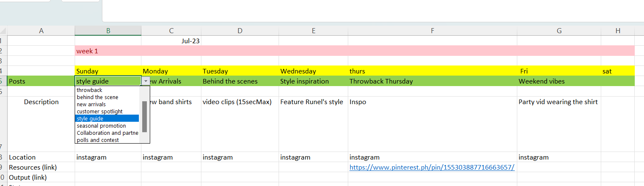
Task: Choose 'throwback' from the dropdown list
Action: point(89,90)
